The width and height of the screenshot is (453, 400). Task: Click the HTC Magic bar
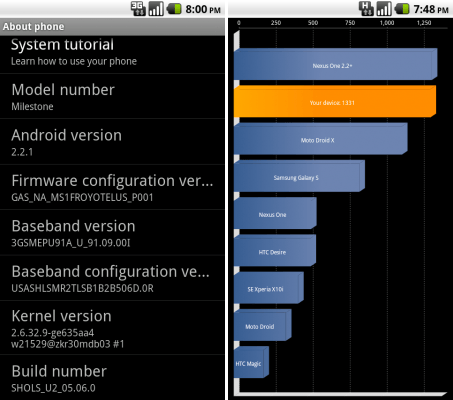pos(251,362)
